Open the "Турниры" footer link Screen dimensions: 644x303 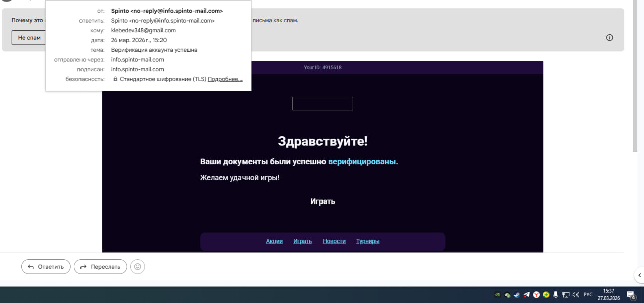tap(368, 241)
